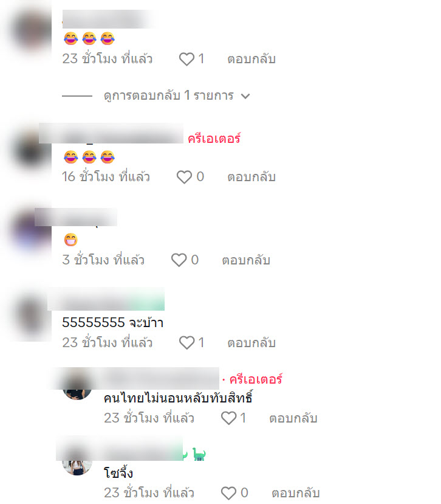Image resolution: width=441 pixels, height=504 pixels.
Task: Like the creator's laughing-emoji comment from 16 hours ago
Action: click(x=185, y=177)
